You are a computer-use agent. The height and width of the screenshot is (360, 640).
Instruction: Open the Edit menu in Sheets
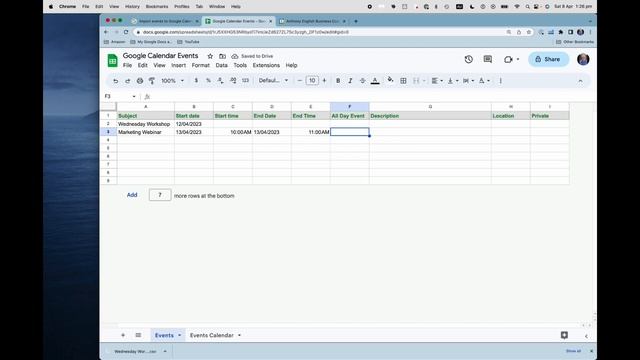point(142,65)
